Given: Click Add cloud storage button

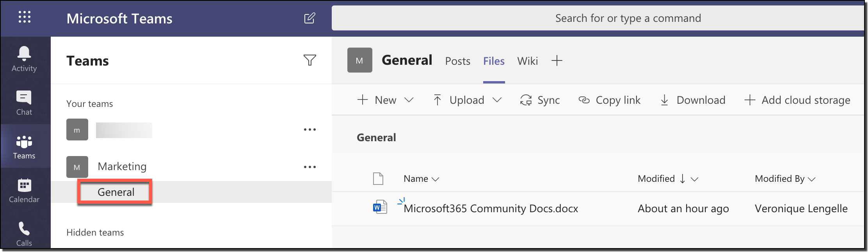Looking at the screenshot, I should [797, 100].
